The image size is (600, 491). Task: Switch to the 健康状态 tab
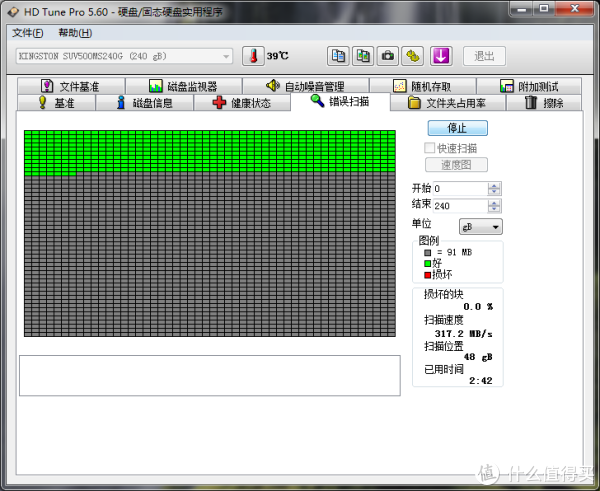point(242,103)
